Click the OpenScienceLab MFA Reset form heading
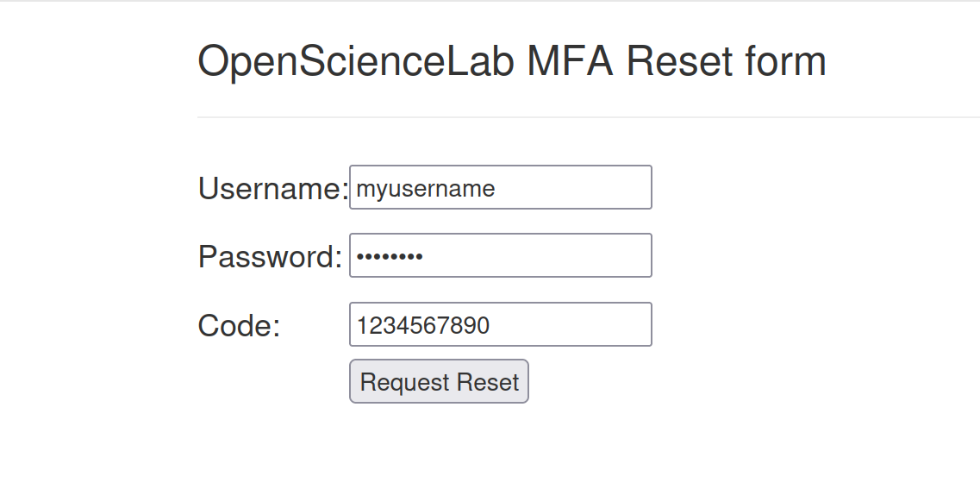The height and width of the screenshot is (495, 980). 512,61
